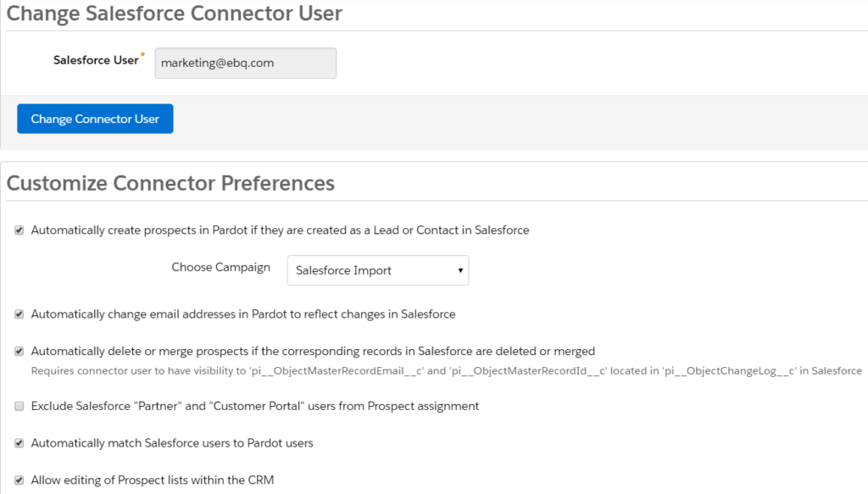Click the Choose Campaign label
Viewport: 868px width, 494px height.
[221, 267]
